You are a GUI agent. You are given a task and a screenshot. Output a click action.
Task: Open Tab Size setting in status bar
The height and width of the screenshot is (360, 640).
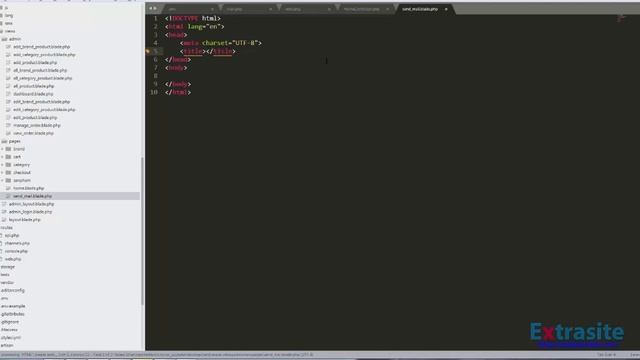point(606,355)
